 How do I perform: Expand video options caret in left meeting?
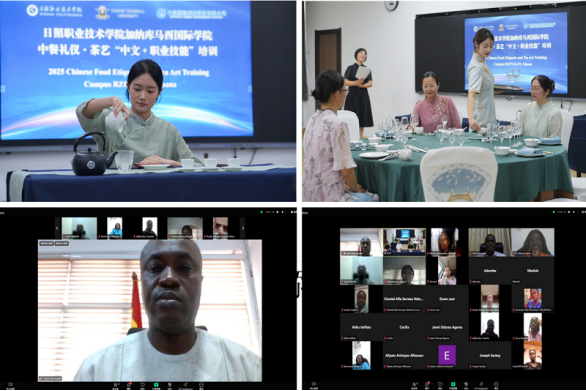click(x=16, y=384)
